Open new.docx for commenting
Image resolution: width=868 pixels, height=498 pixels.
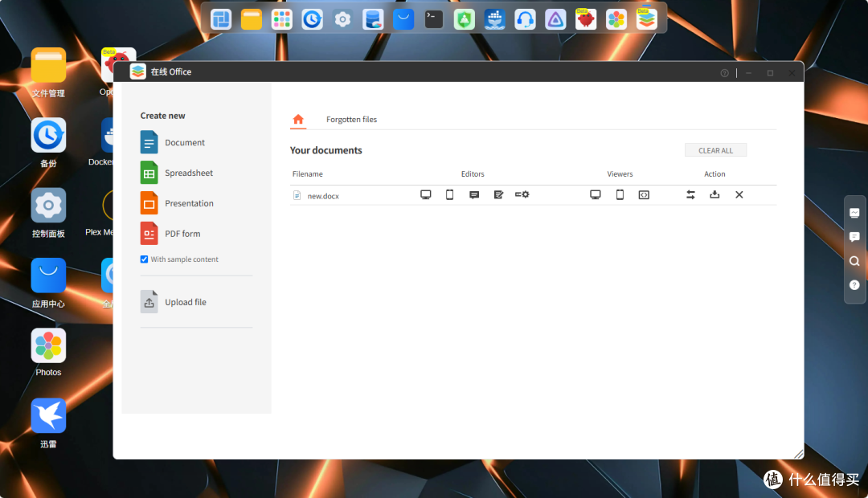pos(474,194)
